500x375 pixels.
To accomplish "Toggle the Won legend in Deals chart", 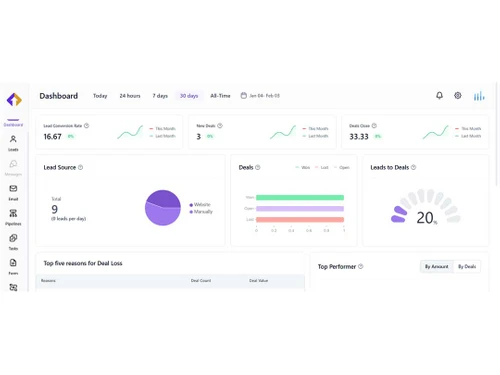I will 303,167.
